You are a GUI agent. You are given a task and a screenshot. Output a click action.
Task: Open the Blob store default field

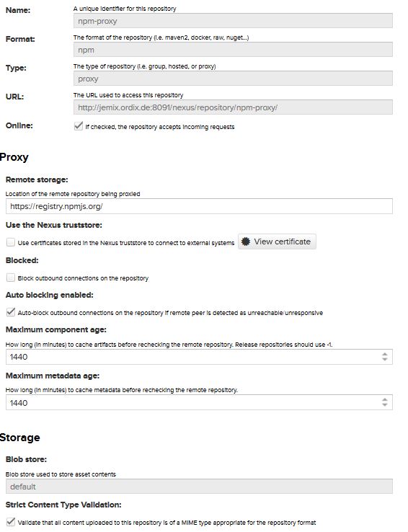(199, 487)
